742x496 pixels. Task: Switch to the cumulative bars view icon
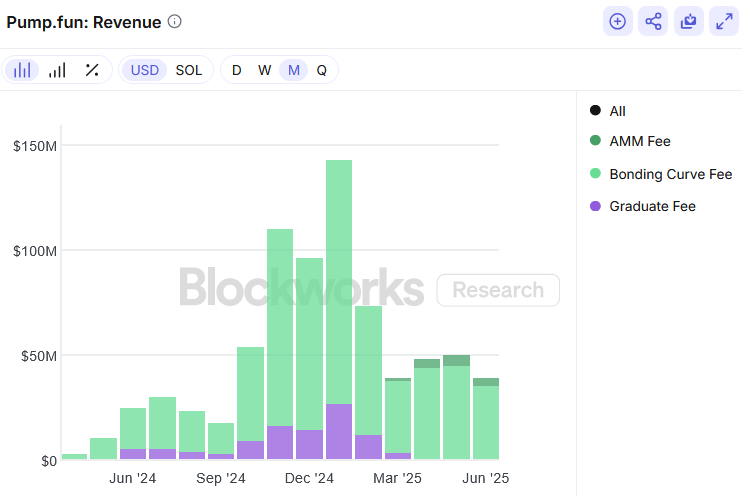point(57,70)
